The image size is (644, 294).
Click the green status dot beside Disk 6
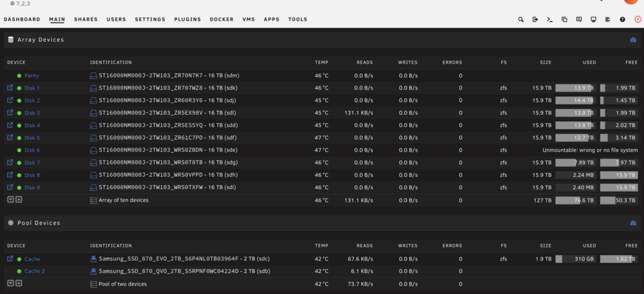(x=19, y=150)
